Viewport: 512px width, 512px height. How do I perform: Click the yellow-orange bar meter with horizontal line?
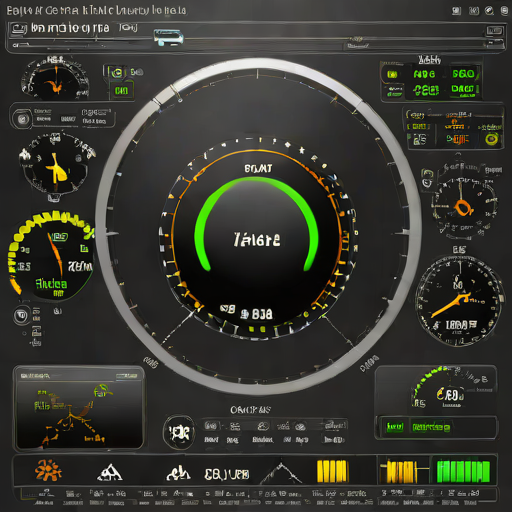(x=402, y=471)
